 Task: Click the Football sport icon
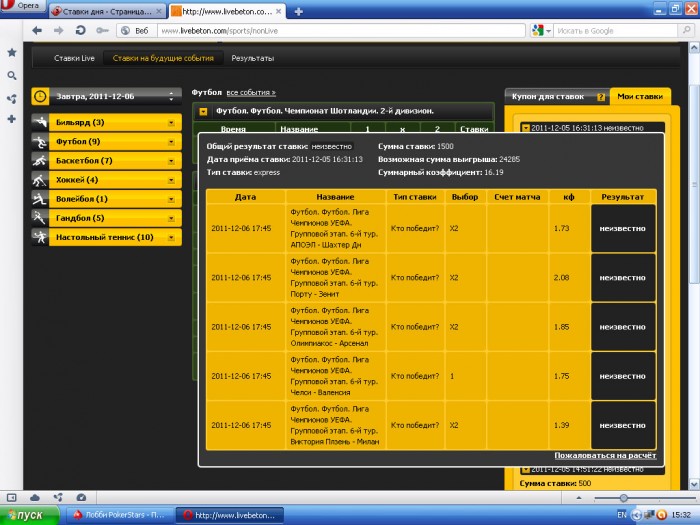click(x=40, y=142)
